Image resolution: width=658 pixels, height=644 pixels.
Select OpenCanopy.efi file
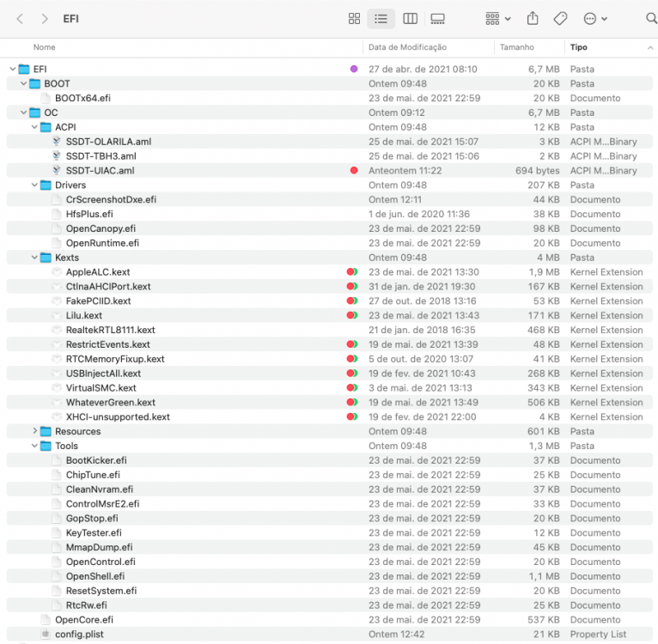tap(101, 228)
